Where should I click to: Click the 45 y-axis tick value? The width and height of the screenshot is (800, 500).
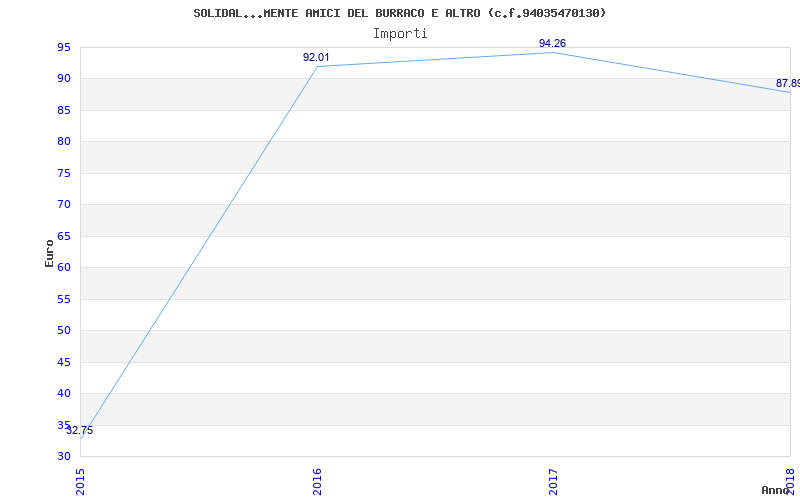64,362
